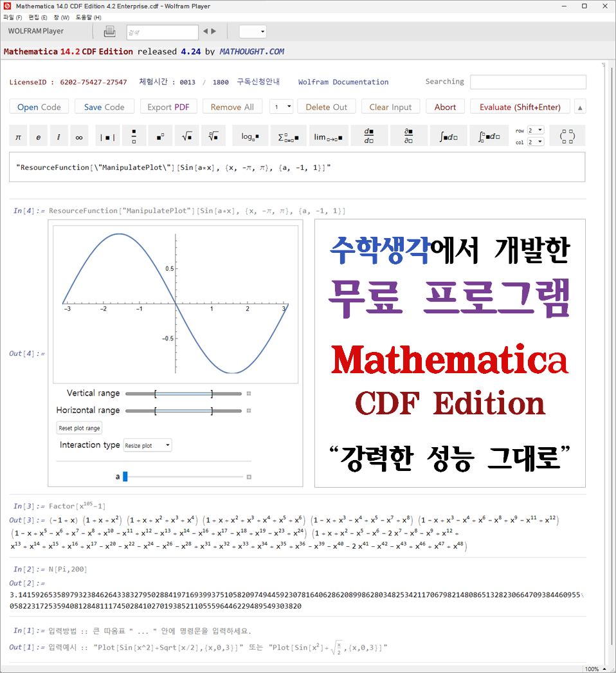The image size is (616, 673).
Task: Open the 파일 (F) menu
Action: pos(12,17)
